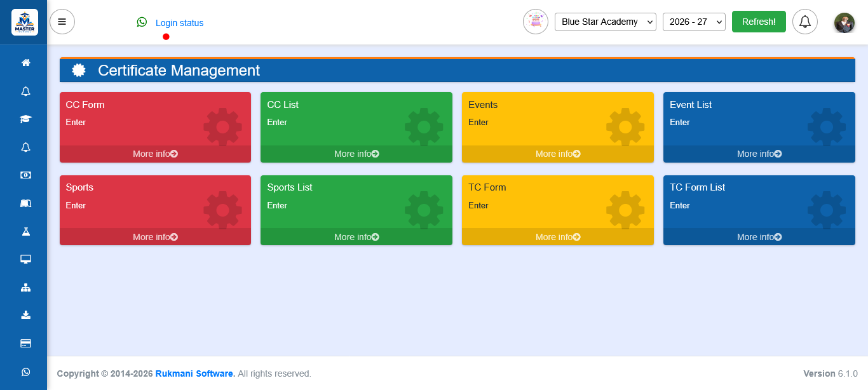Open the WhatsApp sidebar icon
868x390 pixels.
pyautogui.click(x=25, y=372)
